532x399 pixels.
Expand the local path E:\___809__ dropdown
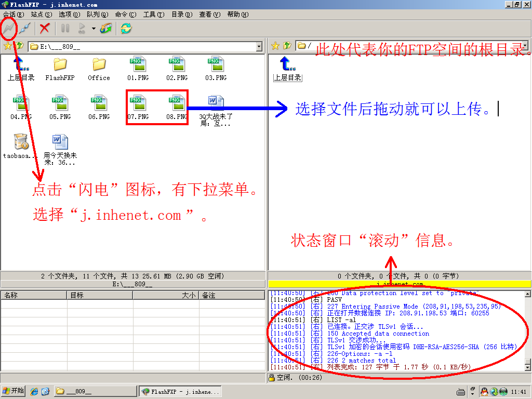tap(259, 47)
